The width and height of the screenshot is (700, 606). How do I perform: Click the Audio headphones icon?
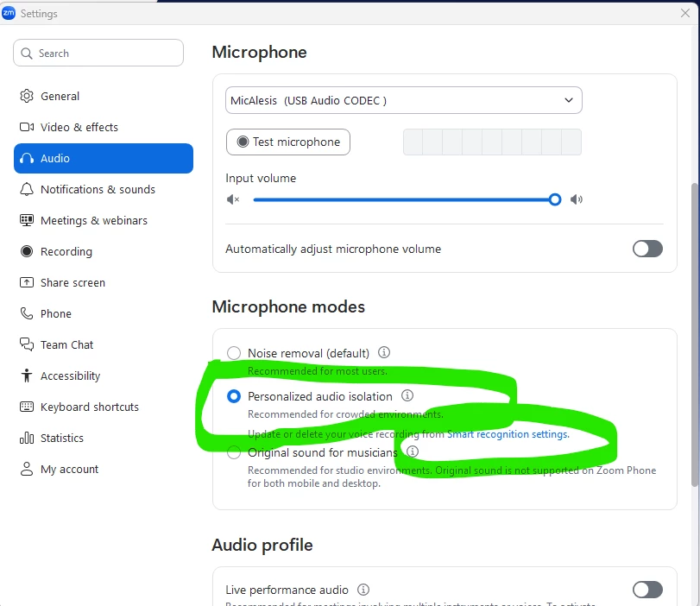click(x=27, y=159)
